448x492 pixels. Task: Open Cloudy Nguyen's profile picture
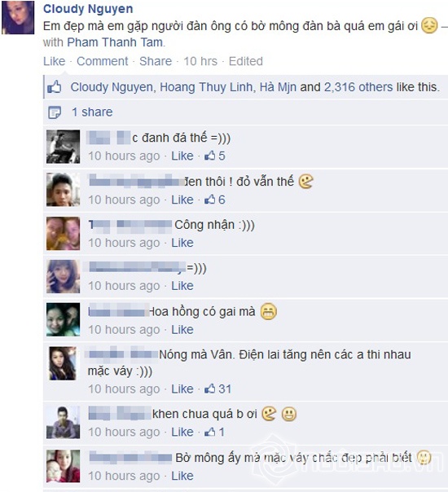click(x=18, y=17)
